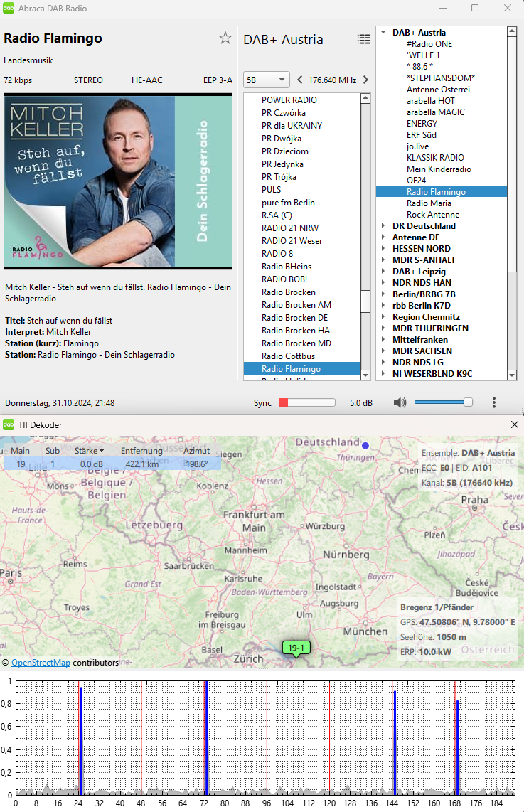
Task: Sort TII table by Entfernung column
Action: pyautogui.click(x=141, y=451)
